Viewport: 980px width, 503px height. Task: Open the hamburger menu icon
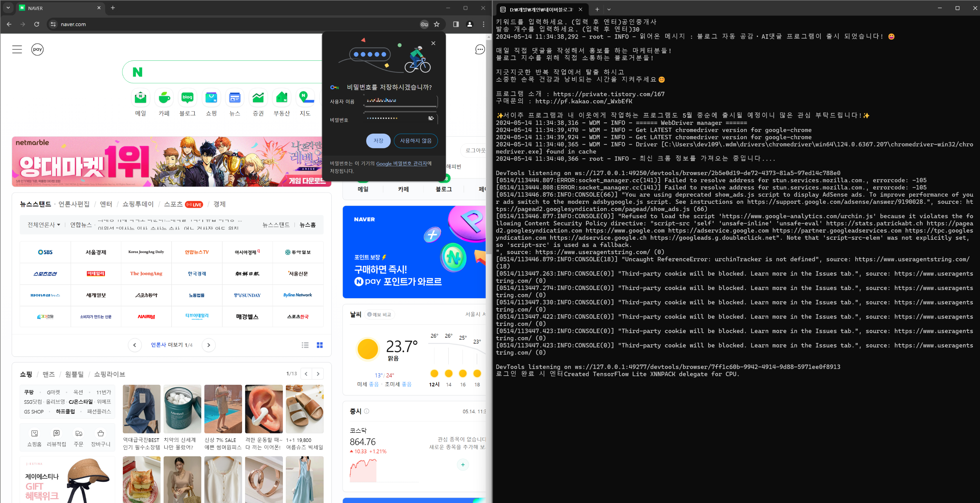(17, 49)
